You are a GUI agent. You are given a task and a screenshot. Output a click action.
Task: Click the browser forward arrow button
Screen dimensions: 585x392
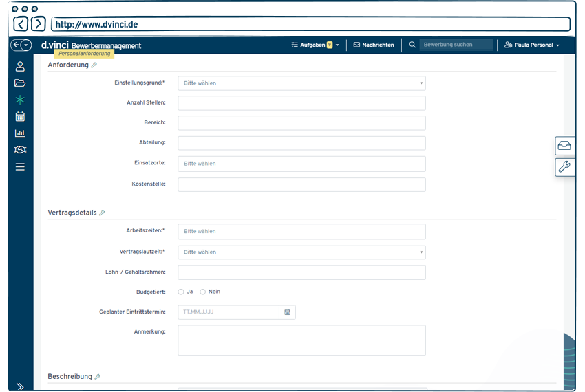click(x=39, y=24)
